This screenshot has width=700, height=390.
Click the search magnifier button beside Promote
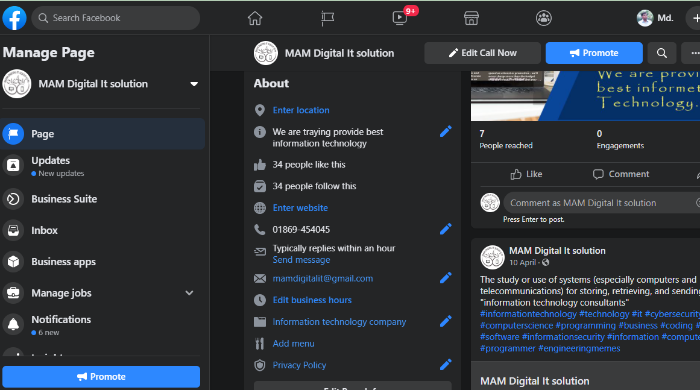tap(662, 53)
